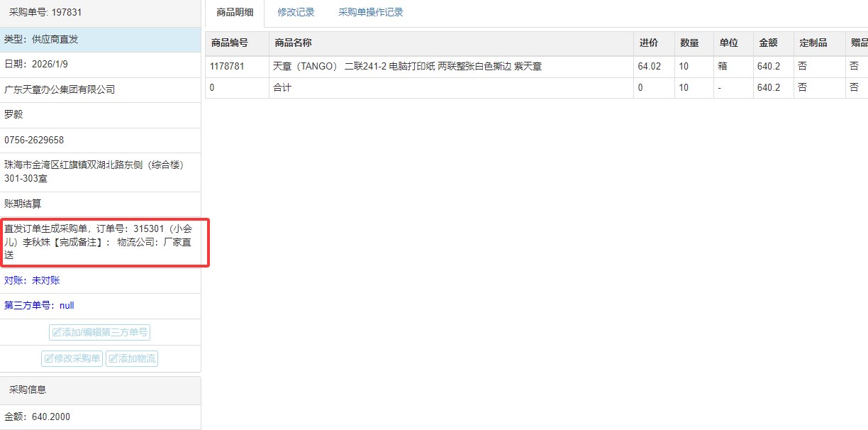Click the 采购信息 panel header
This screenshot has width=868, height=430.
pos(28,390)
